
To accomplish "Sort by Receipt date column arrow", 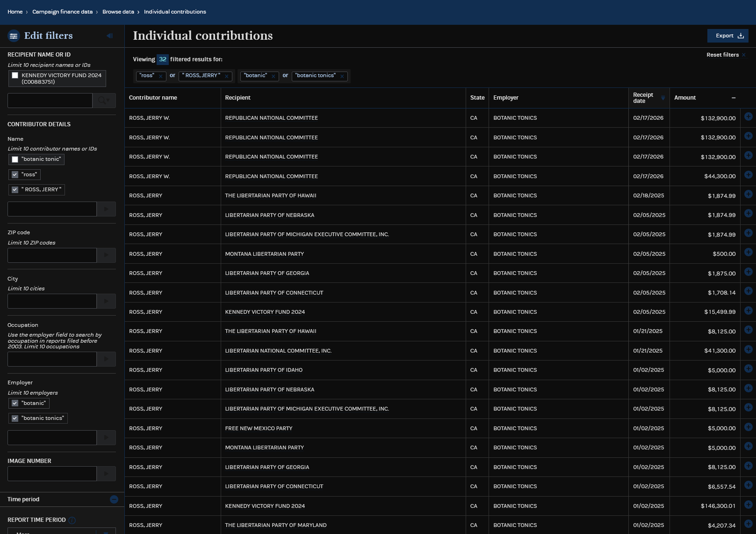I will click(663, 98).
